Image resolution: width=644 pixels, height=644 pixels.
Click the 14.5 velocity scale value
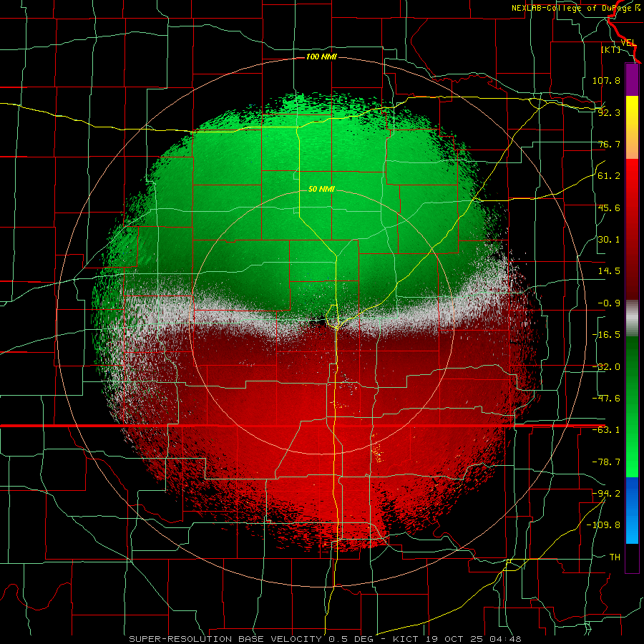609,271
